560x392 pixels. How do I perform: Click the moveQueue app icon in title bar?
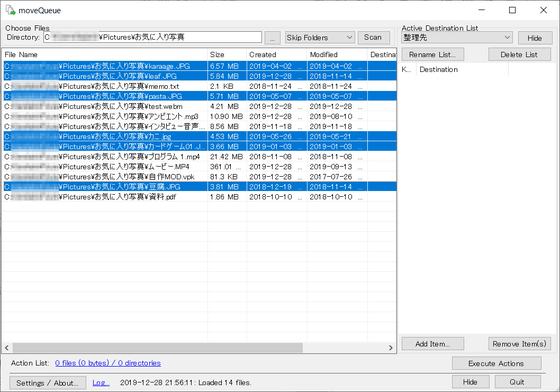pos(10,10)
